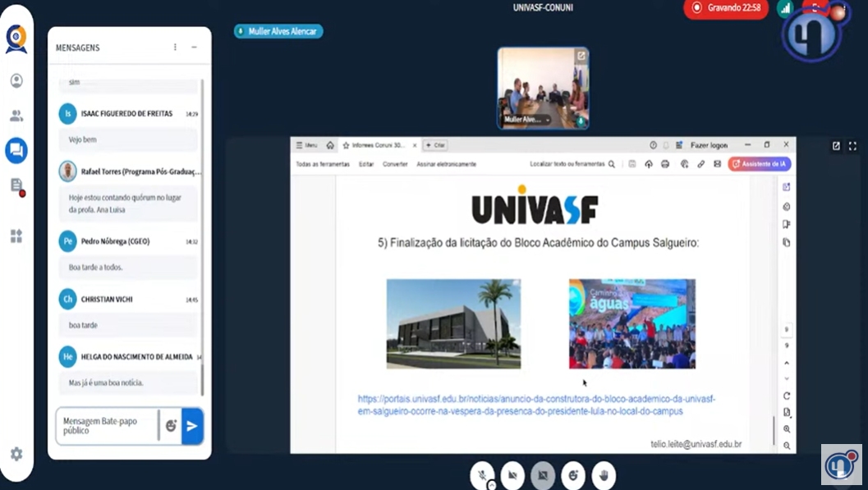The width and height of the screenshot is (868, 490).
Task: Open the Converter menu in PDF viewer
Action: coord(395,164)
